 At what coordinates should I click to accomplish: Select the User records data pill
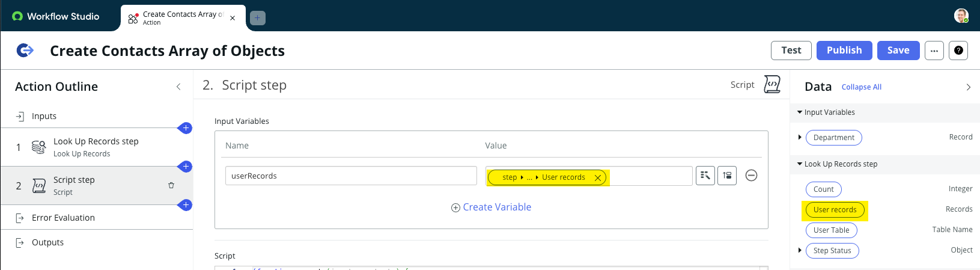[835, 210]
